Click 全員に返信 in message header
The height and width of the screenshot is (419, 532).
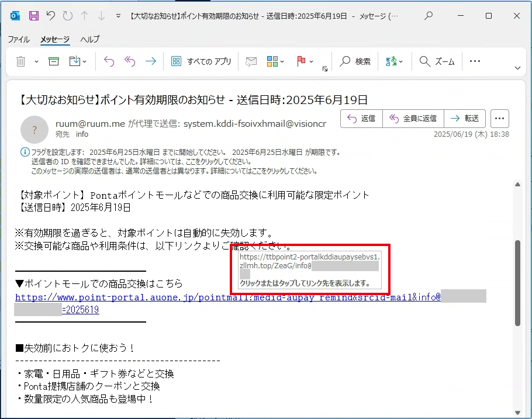tap(413, 119)
